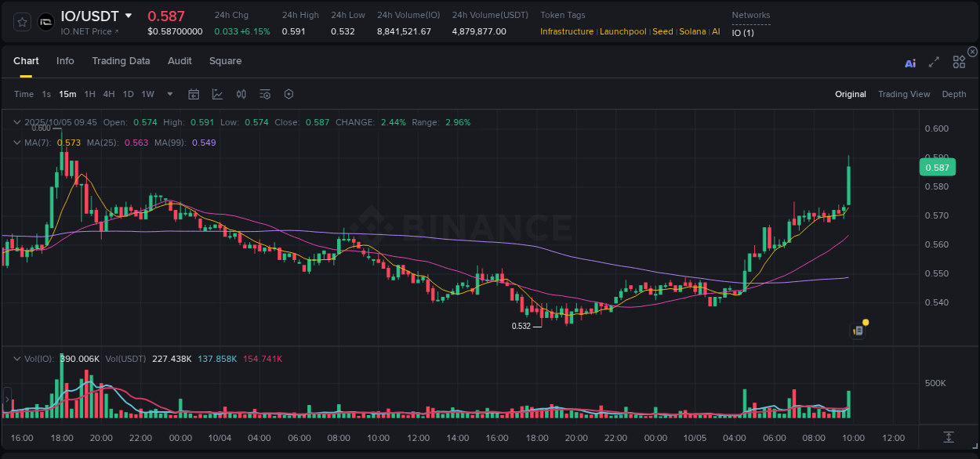Expand the chart to fullscreen
This screenshot has height=459, width=980.
point(934,63)
